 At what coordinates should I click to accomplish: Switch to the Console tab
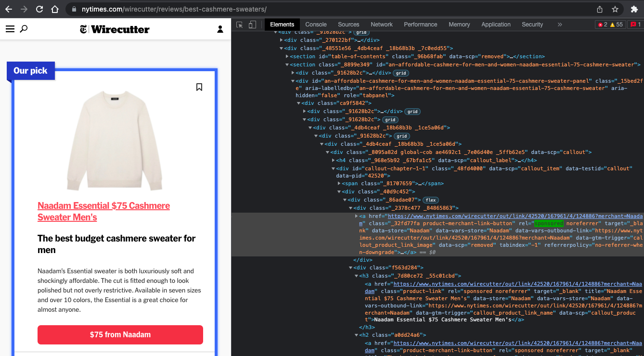point(316,24)
